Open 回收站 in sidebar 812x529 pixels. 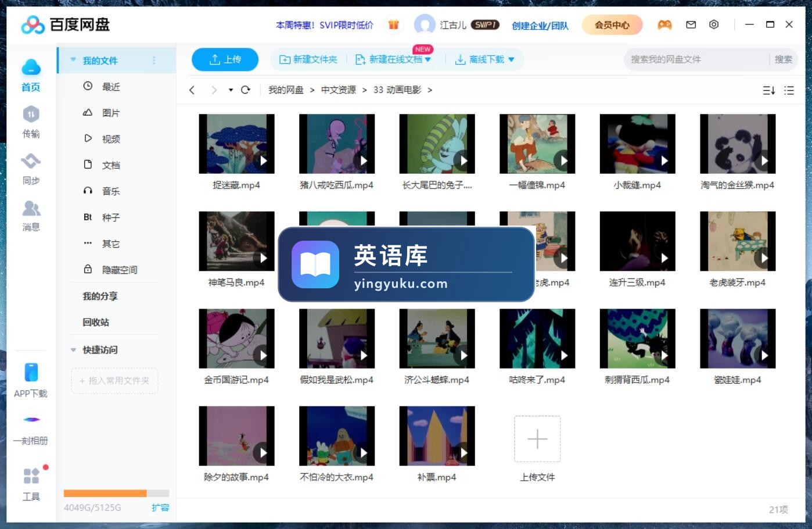(96, 322)
